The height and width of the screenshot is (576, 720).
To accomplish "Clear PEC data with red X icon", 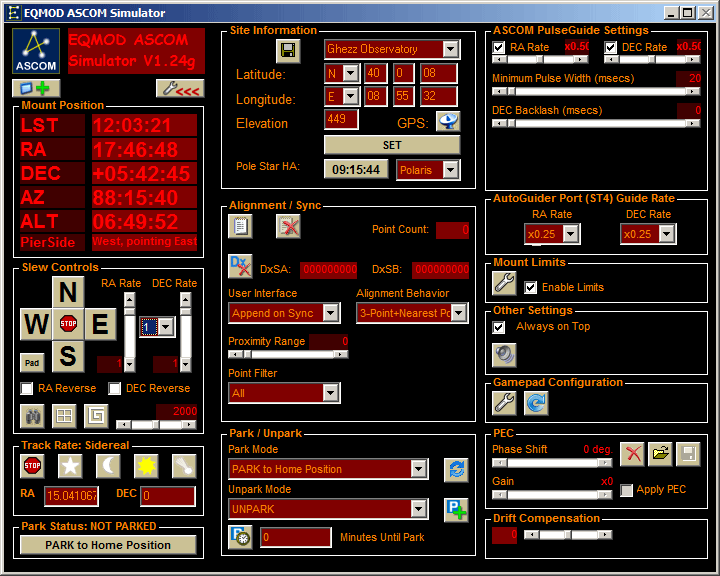I will (x=632, y=454).
